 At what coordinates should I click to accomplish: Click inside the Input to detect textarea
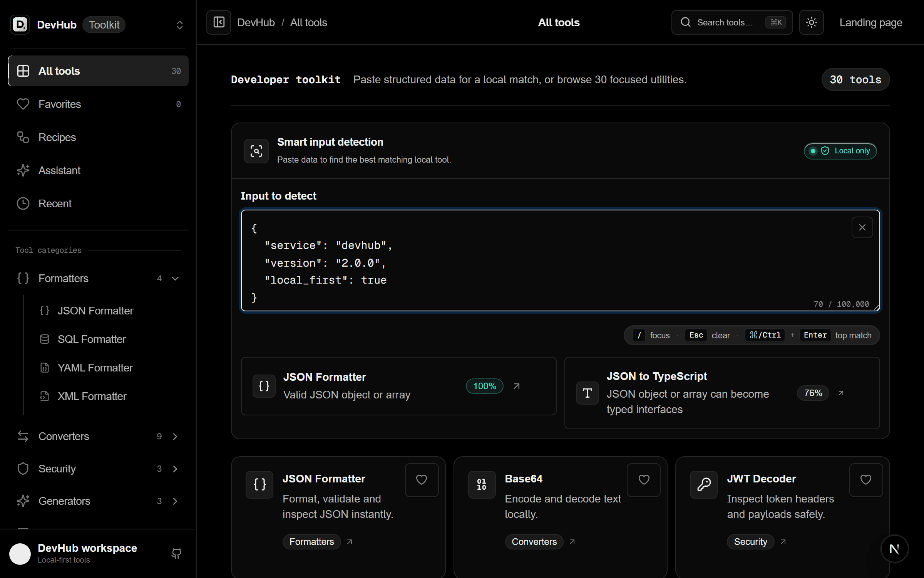coord(561,260)
